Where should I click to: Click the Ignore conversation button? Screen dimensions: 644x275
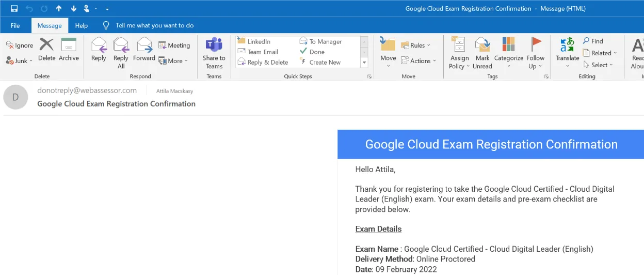pos(20,45)
